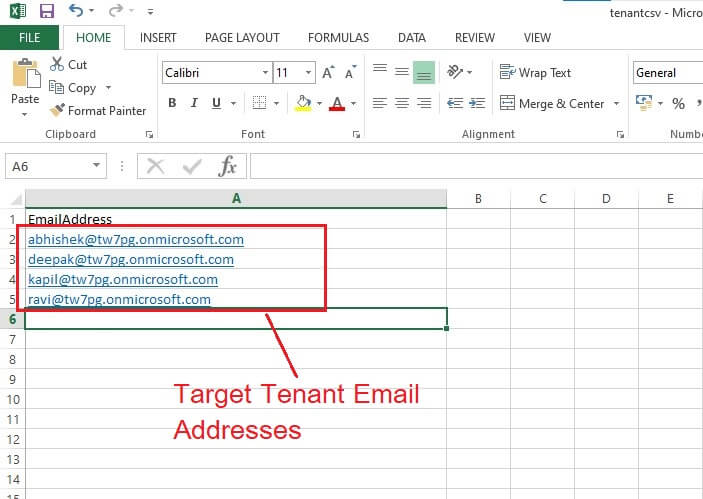Select column B header
The image size is (703, 499).
(478, 198)
